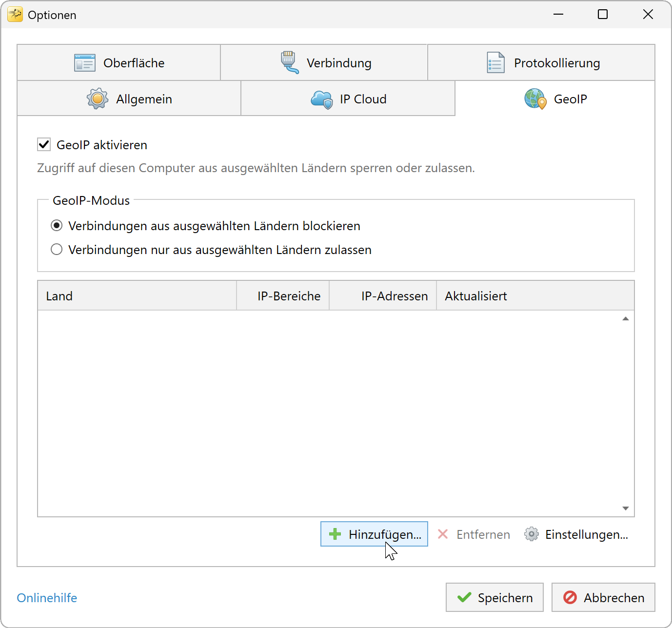Switch to the IP Cloud tab

tap(348, 99)
